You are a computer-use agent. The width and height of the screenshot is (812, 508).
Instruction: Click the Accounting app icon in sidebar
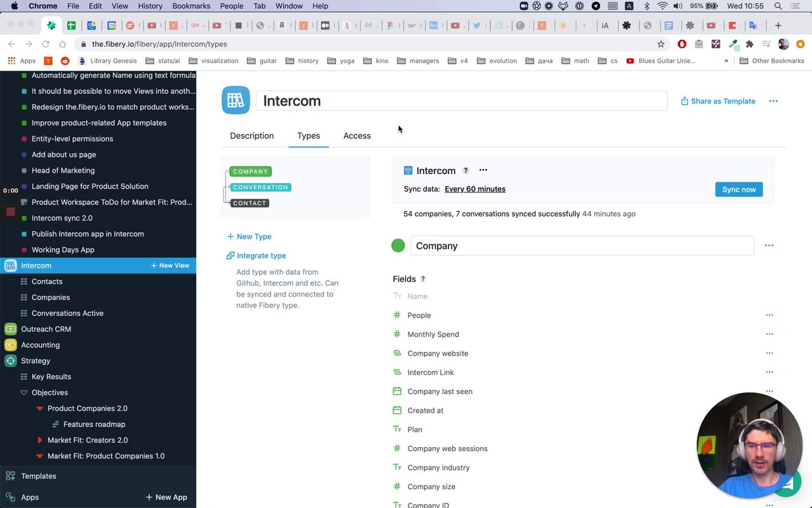click(10, 345)
